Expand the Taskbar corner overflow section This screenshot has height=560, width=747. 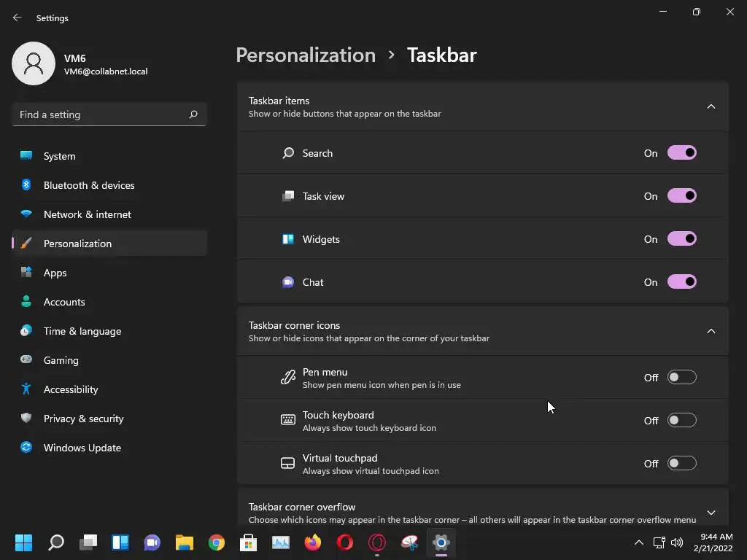[x=711, y=513]
